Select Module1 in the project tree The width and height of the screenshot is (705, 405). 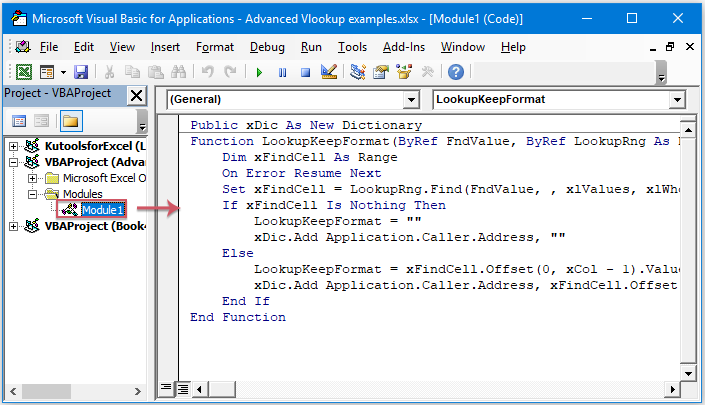click(102, 210)
